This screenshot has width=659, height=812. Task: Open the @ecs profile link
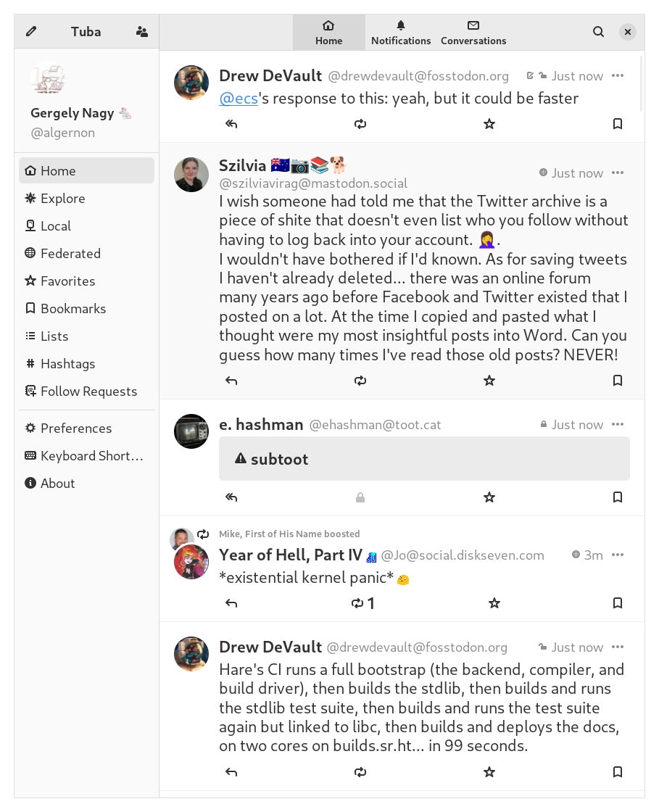point(239,98)
